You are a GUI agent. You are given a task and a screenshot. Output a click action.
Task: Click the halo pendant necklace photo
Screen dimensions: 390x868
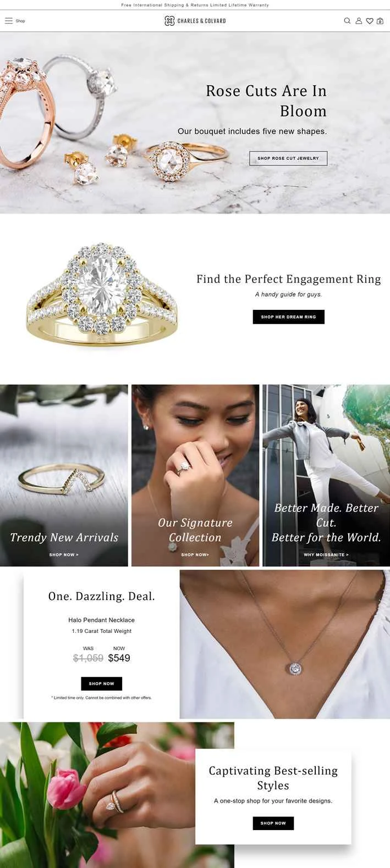click(x=285, y=644)
